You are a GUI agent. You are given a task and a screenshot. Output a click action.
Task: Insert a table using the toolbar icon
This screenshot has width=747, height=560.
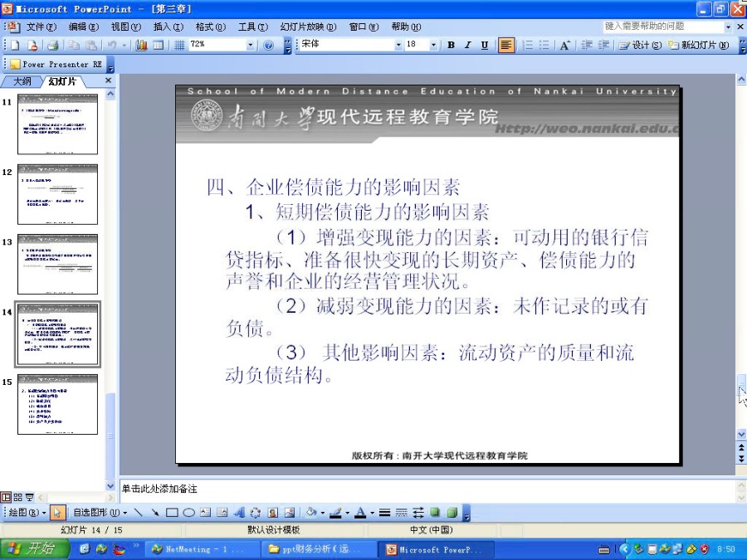point(159,46)
